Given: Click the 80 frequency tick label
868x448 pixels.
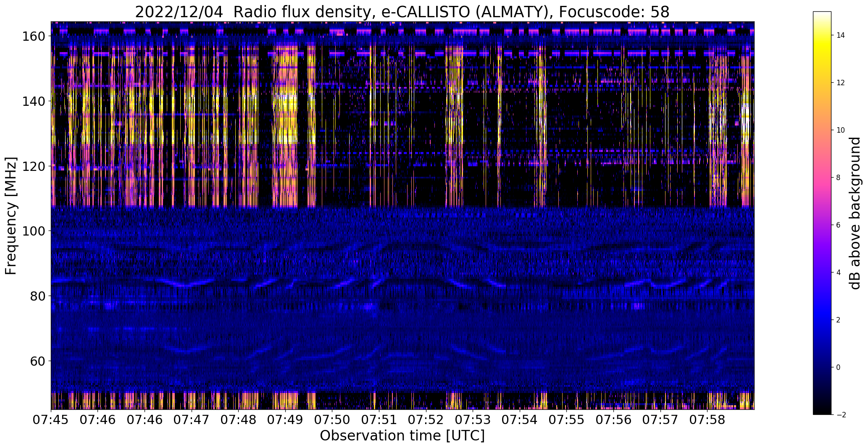Looking at the screenshot, I should [38, 296].
